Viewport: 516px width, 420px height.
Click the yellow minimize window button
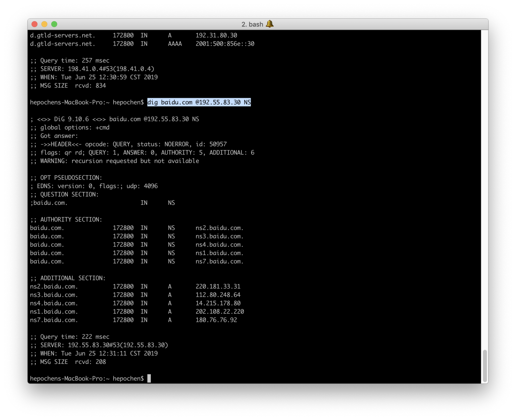(44, 24)
